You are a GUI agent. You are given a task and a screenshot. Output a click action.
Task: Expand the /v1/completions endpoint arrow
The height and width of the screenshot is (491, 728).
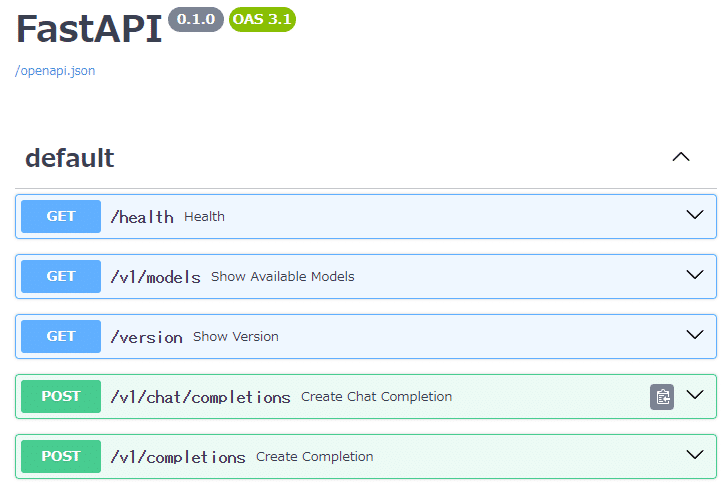[x=695, y=455]
